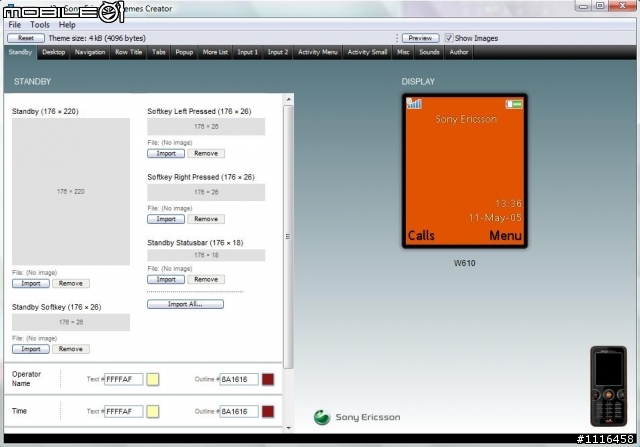The image size is (640, 447).
Task: Click the Preview button
Action: [x=420, y=38]
